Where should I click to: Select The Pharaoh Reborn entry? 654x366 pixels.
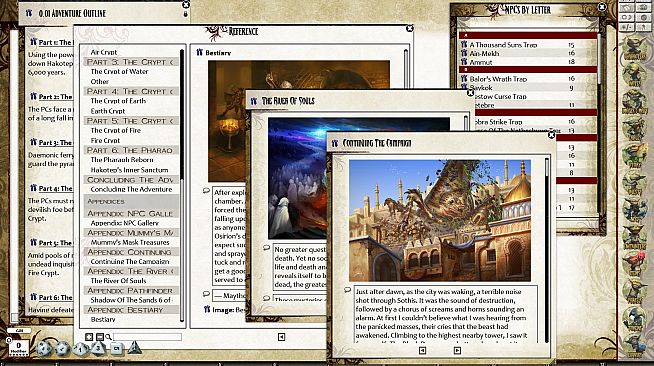[122, 160]
